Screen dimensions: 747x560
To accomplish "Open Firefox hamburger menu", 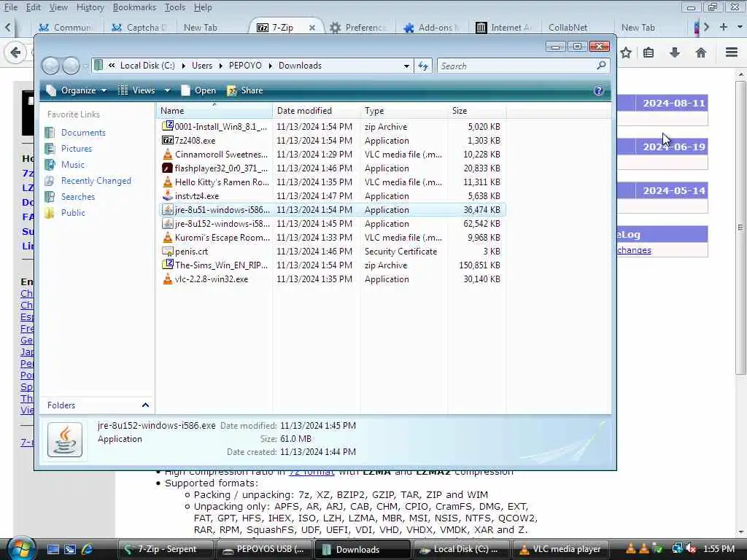I will coord(732,52).
